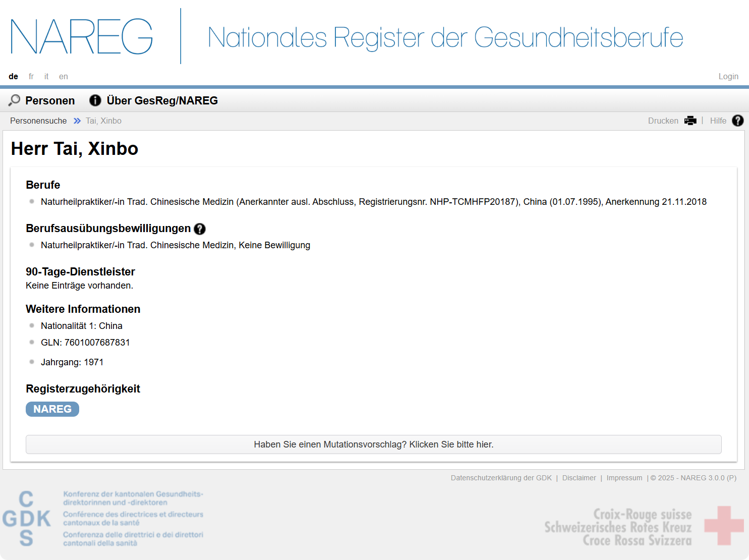749x560 pixels.
Task: Open the Über GesReg/NAREG section
Action: pos(162,100)
